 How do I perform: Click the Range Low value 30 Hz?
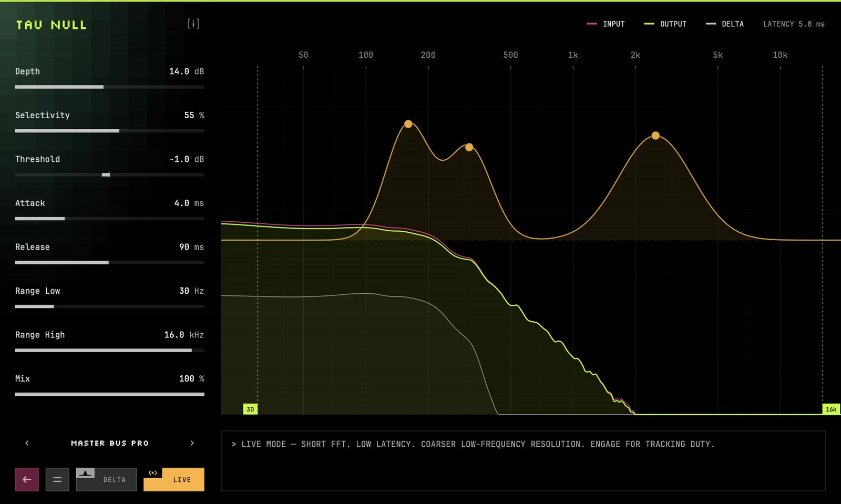(191, 291)
